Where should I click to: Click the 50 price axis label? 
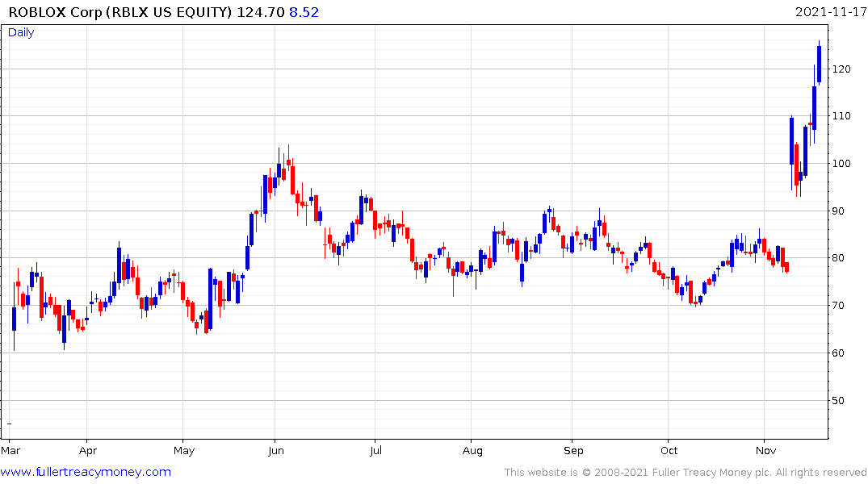[839, 401]
